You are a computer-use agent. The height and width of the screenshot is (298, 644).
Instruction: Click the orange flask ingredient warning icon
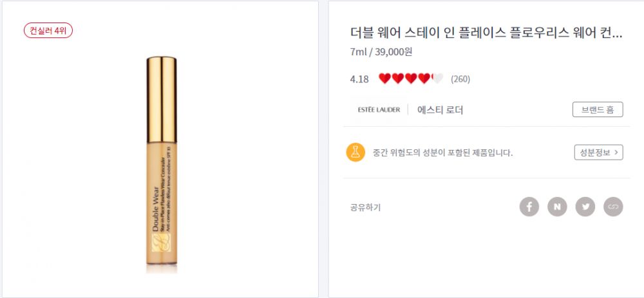point(355,153)
